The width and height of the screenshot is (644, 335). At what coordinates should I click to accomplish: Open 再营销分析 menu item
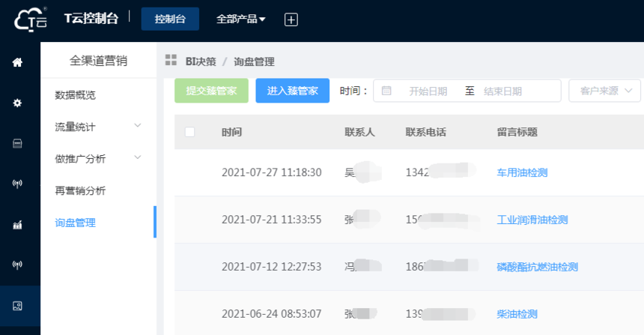click(x=81, y=190)
